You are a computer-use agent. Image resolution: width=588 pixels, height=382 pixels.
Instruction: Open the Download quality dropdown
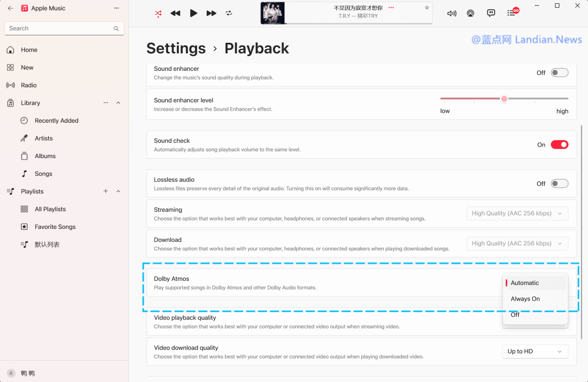pos(517,244)
